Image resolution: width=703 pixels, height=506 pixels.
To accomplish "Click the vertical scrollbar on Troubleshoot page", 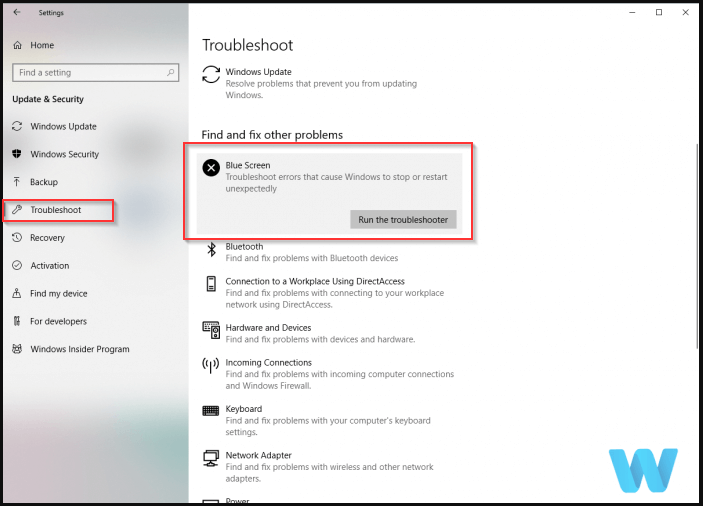I will pos(697,246).
